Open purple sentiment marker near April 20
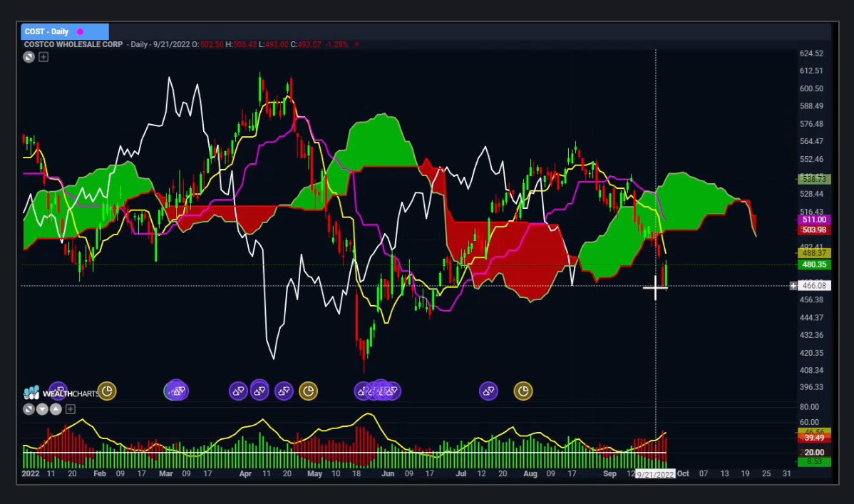Viewport: 854px width, 504px height. [284, 391]
